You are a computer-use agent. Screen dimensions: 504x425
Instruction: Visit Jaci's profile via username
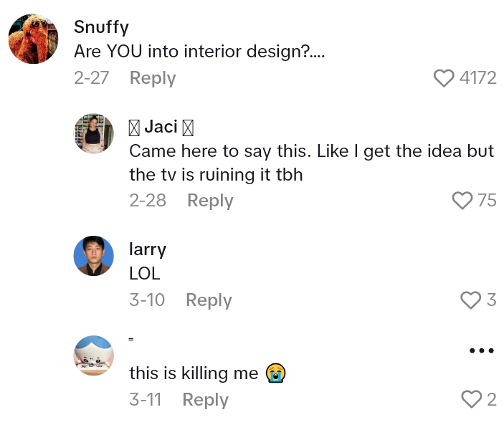point(161,127)
